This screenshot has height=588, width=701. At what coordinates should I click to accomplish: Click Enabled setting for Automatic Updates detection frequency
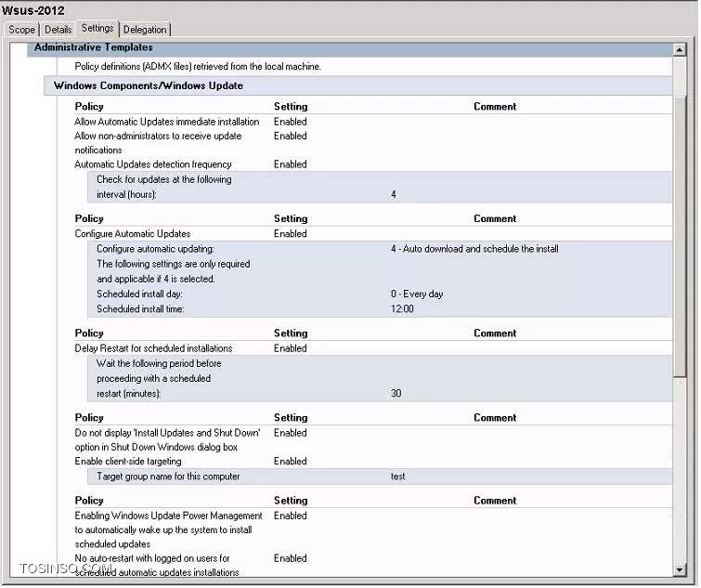[x=290, y=164]
